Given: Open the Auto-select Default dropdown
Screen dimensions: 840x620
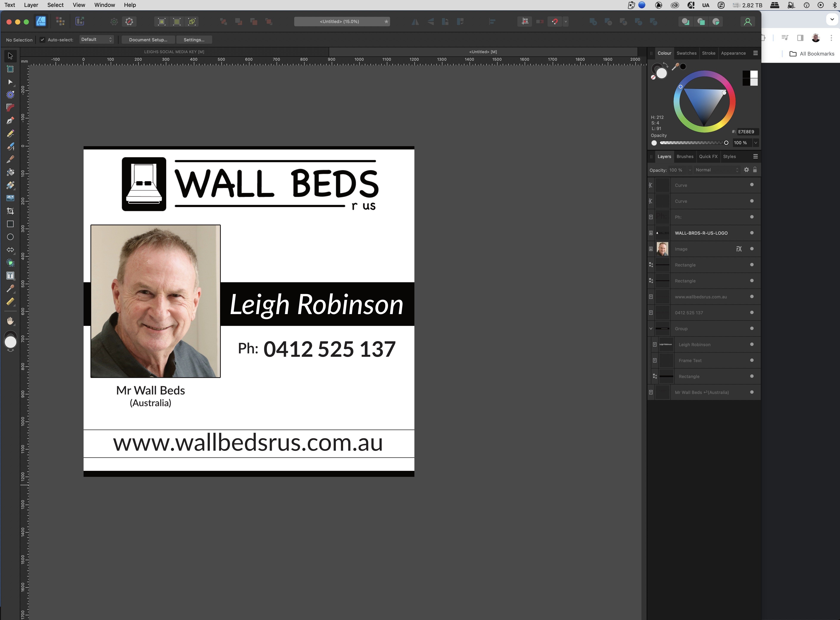Looking at the screenshot, I should (x=96, y=39).
